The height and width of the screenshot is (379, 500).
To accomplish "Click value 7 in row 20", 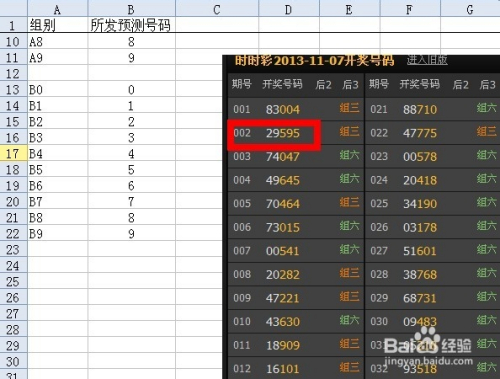I will tap(132, 202).
